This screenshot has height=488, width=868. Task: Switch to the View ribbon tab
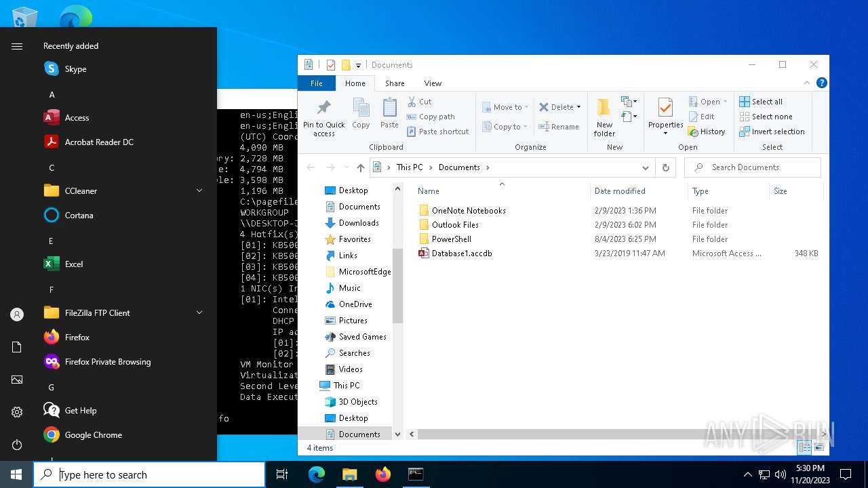click(x=433, y=83)
